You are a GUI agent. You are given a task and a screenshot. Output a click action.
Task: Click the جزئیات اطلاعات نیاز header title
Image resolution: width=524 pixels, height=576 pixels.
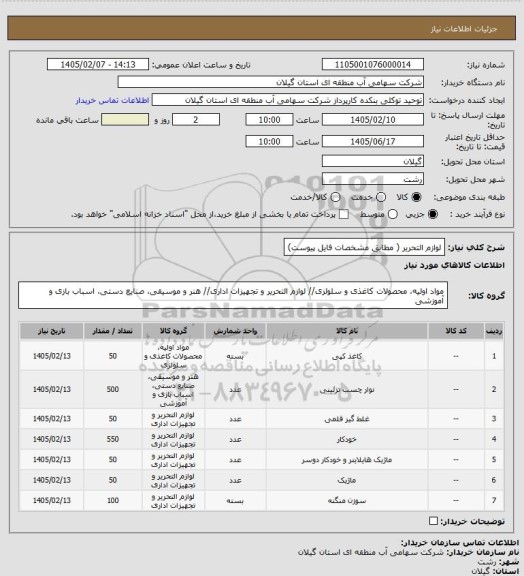point(464,29)
